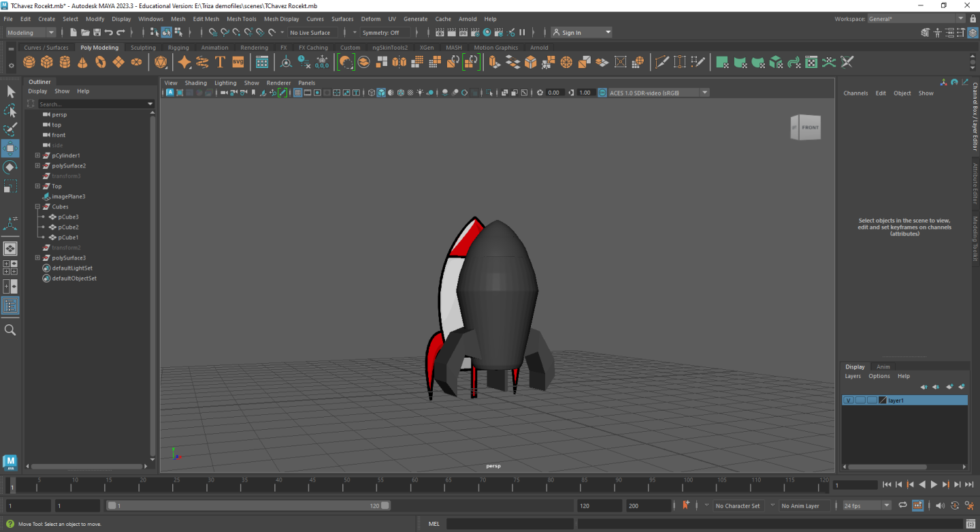
Task: Create a polygon cone from the shelf
Action: pos(82,62)
